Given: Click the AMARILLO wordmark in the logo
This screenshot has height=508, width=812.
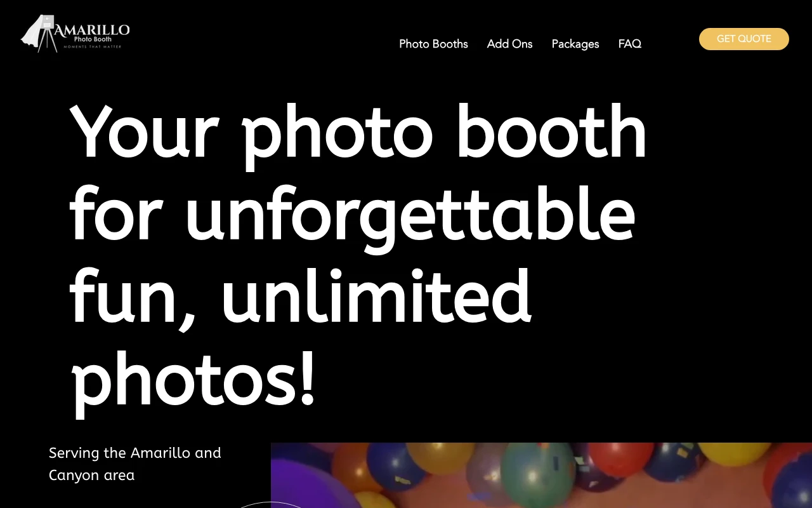Looking at the screenshot, I should (92, 29).
